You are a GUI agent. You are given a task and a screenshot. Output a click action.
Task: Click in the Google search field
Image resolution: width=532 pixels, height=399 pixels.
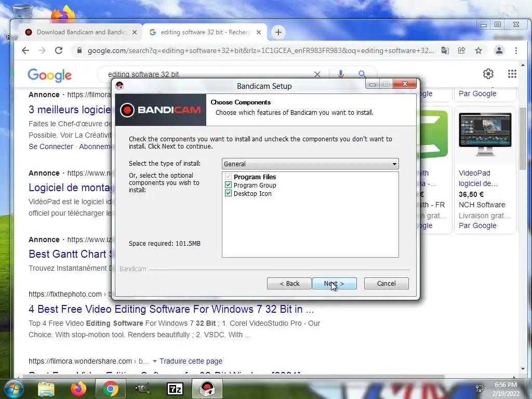click(x=207, y=74)
